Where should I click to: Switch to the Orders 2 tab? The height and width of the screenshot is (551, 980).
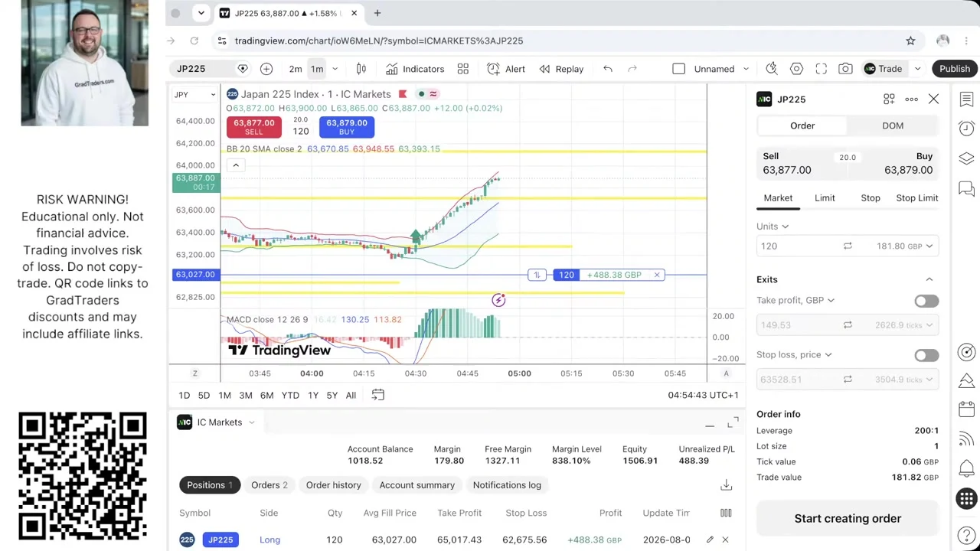coord(269,485)
